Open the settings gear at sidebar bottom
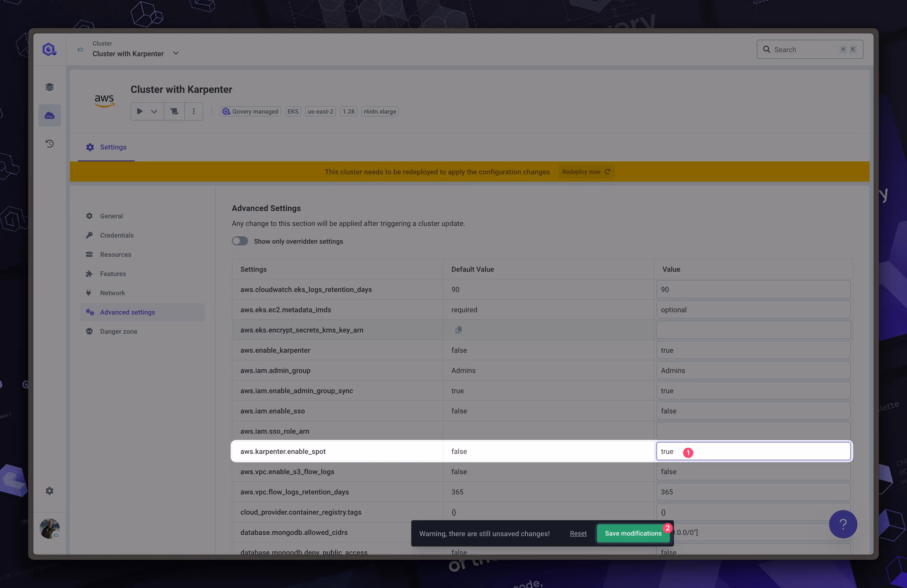The width and height of the screenshot is (907, 588). click(49, 490)
